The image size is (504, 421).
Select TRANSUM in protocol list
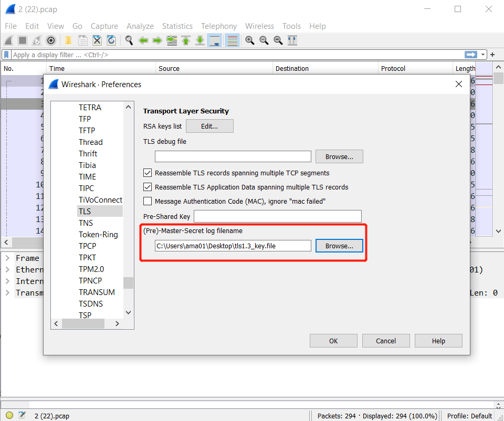(x=97, y=292)
